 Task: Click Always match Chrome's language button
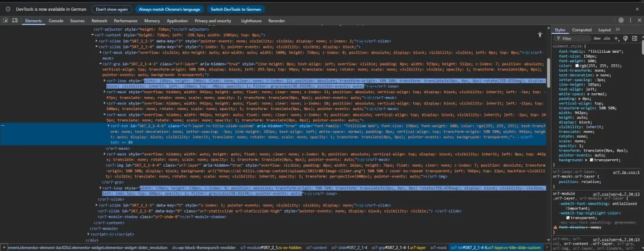point(170,9)
